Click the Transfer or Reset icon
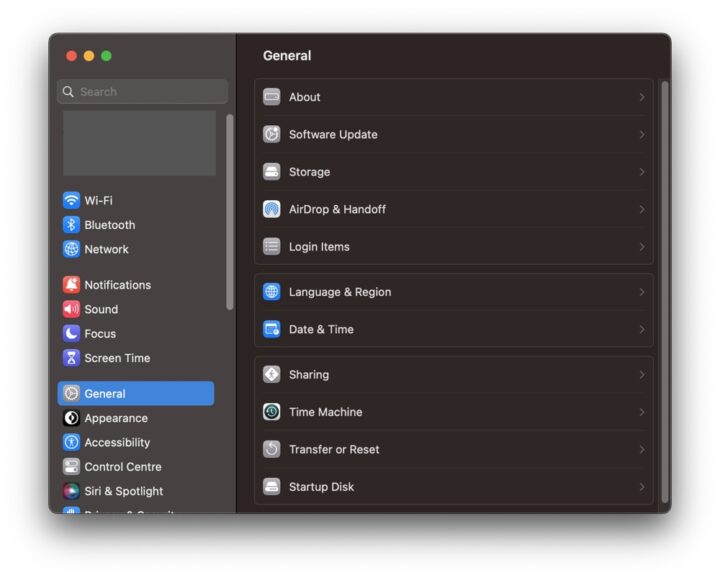The height and width of the screenshot is (578, 720). [271, 449]
